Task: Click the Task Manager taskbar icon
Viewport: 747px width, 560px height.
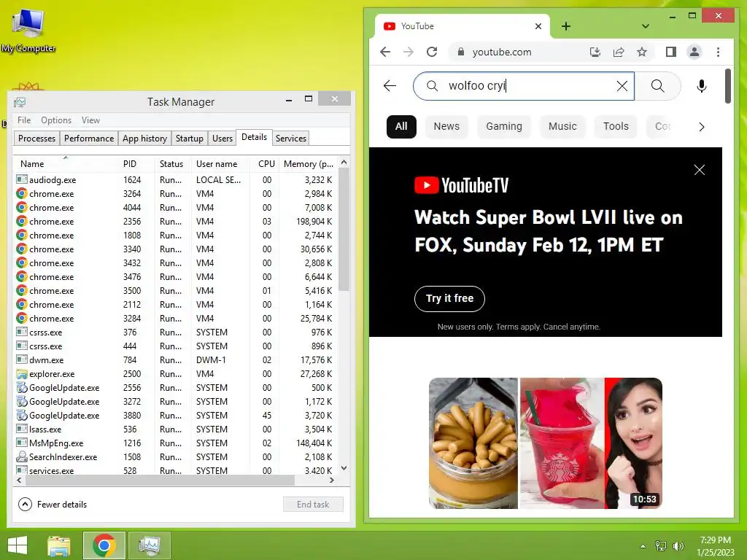Action: [x=149, y=545]
